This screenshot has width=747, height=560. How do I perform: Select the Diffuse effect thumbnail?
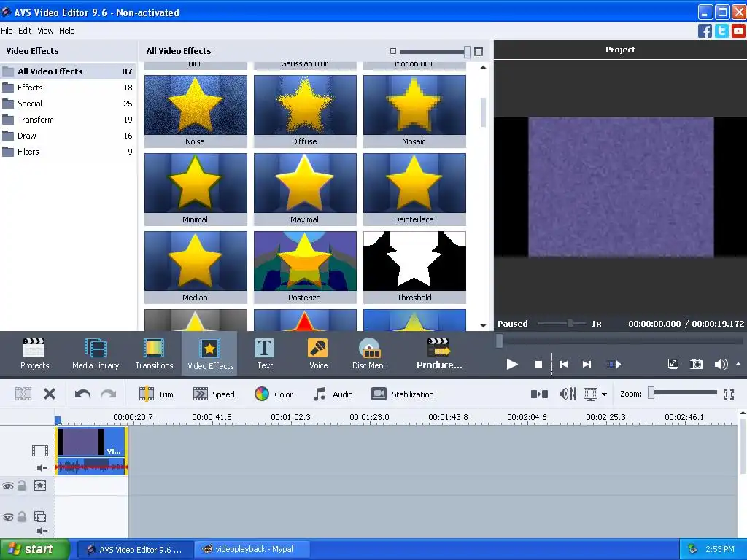coord(305,111)
